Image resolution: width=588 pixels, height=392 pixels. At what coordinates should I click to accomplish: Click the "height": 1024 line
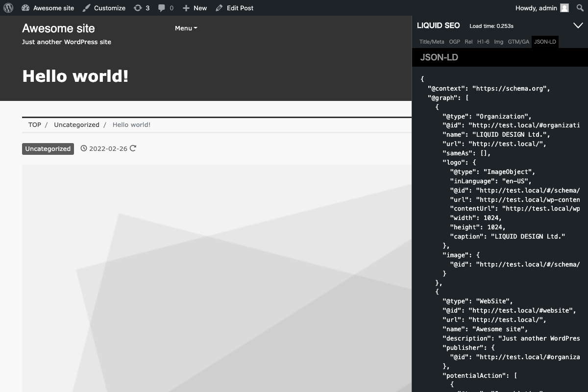click(478, 227)
